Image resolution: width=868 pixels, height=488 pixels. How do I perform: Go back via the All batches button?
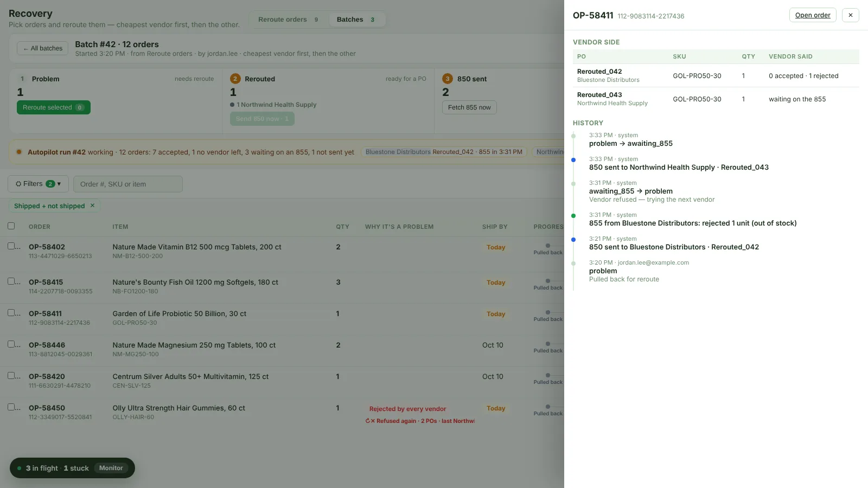(42, 48)
